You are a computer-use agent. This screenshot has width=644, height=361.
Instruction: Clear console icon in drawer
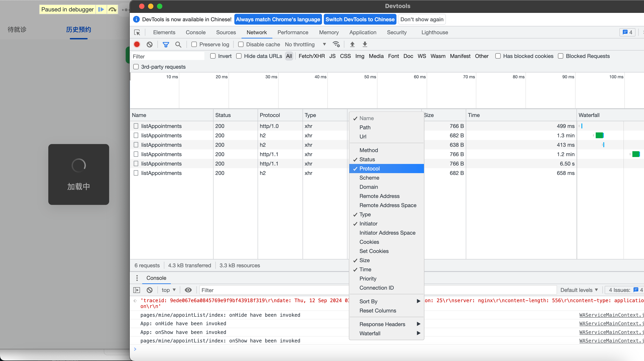click(x=150, y=290)
